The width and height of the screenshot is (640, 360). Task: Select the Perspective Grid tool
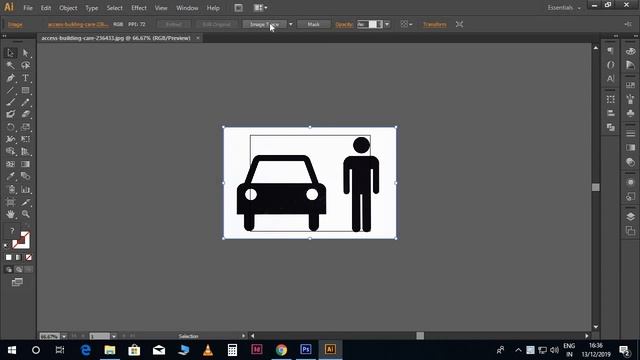pyautogui.click(x=25, y=152)
